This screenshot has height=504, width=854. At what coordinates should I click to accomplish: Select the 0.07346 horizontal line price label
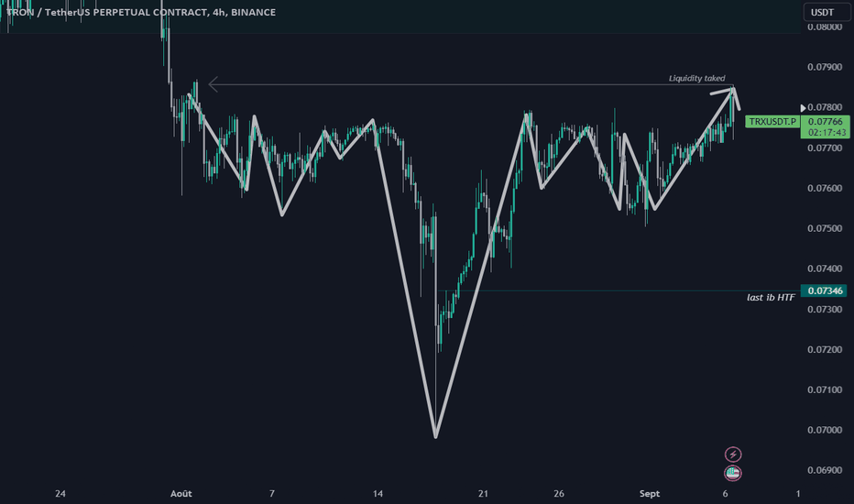825,291
